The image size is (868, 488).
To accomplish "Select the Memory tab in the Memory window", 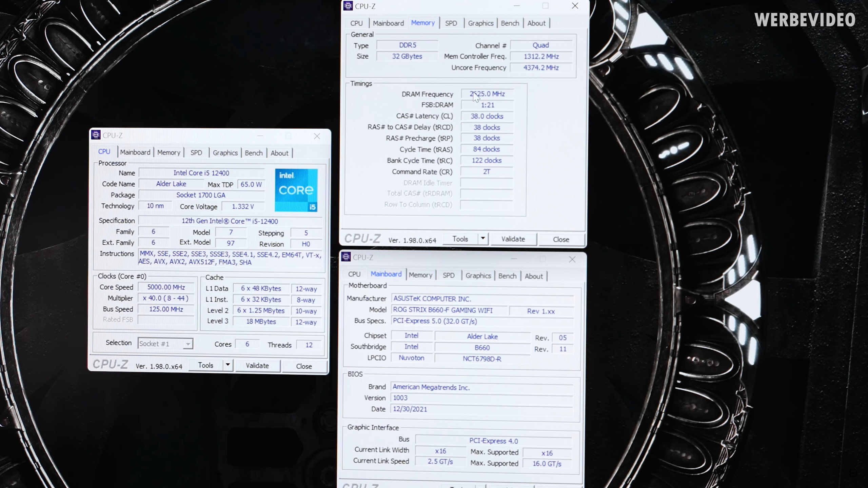I will click(423, 23).
